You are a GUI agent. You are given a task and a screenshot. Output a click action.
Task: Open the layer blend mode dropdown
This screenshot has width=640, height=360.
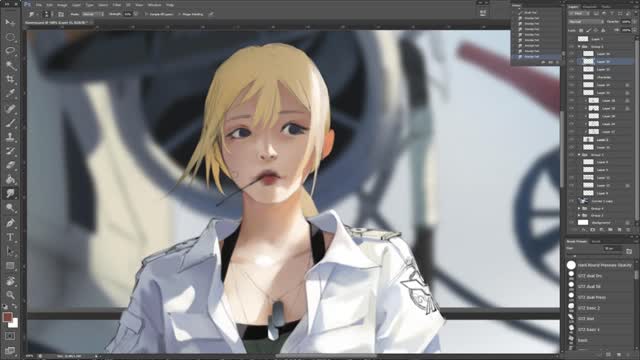[x=586, y=22]
